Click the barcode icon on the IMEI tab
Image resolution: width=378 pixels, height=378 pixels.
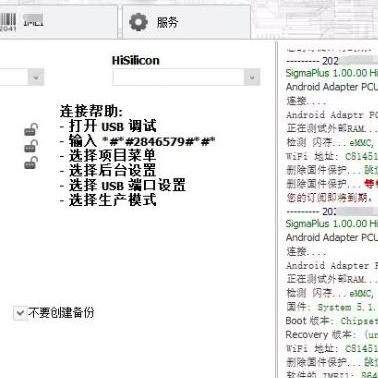pyautogui.click(x=8, y=22)
